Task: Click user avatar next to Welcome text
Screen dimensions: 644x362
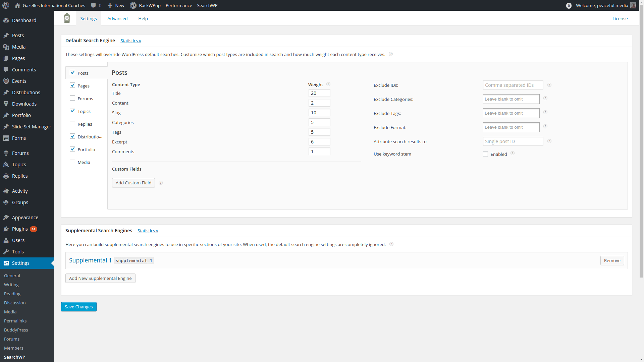Action: coord(633,5)
